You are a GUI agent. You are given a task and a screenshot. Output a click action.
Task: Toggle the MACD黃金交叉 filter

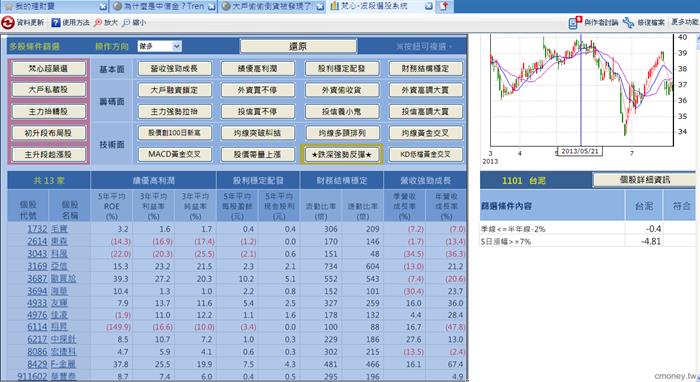[174, 154]
